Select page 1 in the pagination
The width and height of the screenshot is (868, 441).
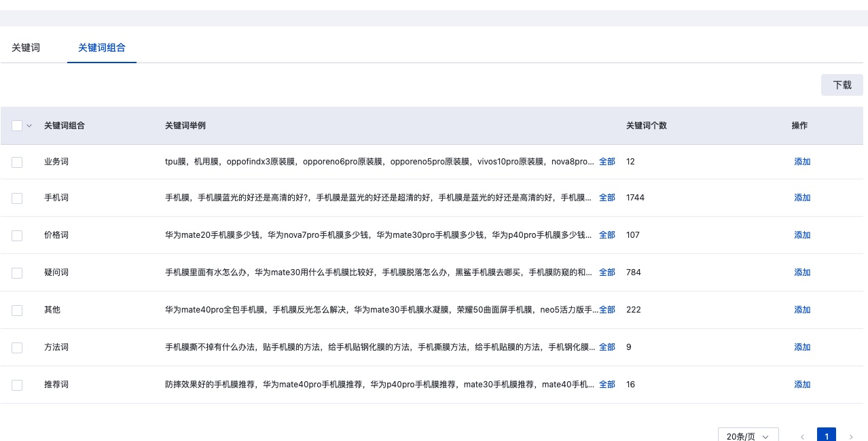(x=827, y=436)
